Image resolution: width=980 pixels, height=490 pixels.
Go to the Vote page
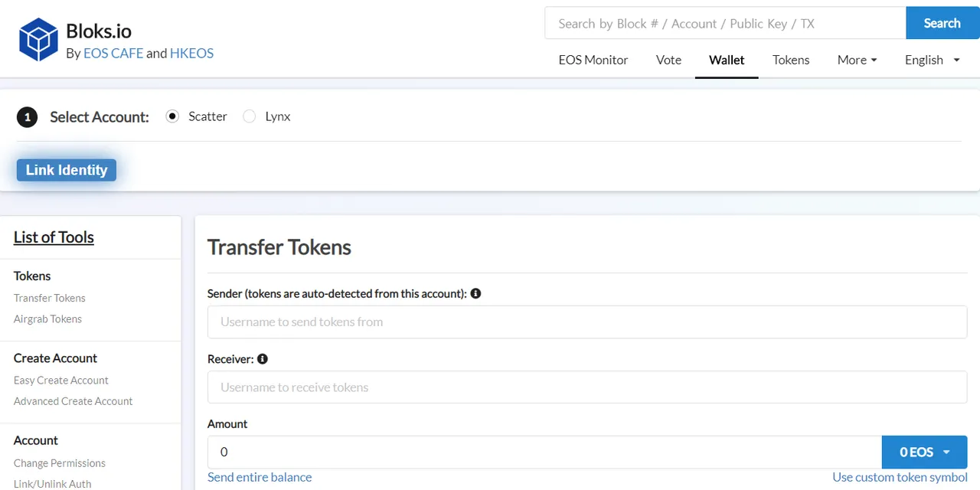tap(668, 60)
